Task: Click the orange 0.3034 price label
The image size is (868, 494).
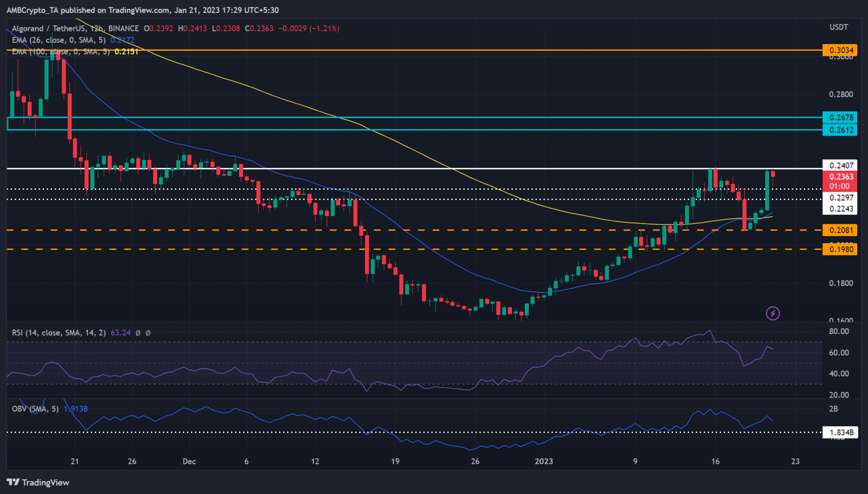Action: pyautogui.click(x=840, y=50)
